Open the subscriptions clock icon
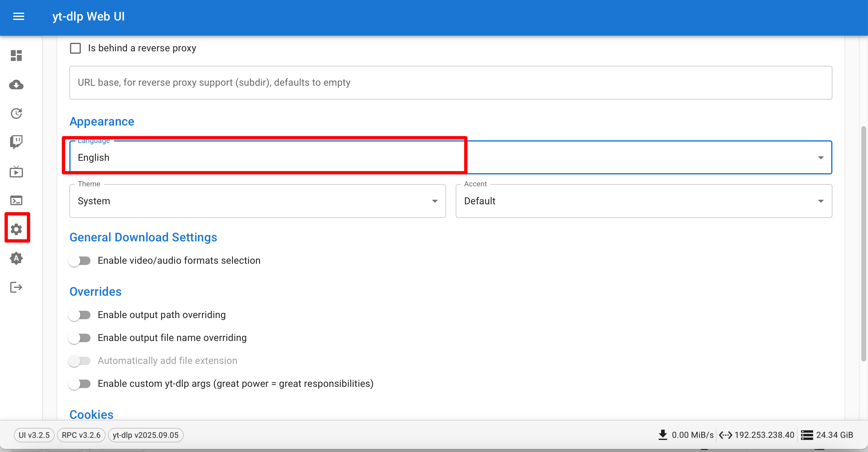 click(16, 113)
